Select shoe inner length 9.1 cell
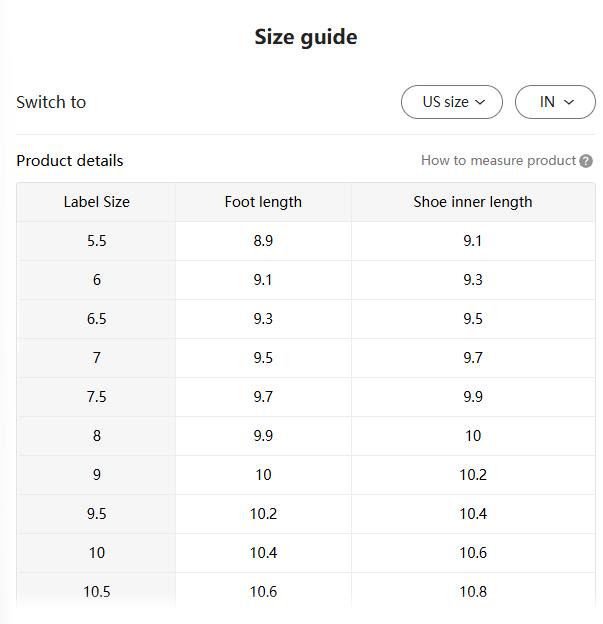Image resolution: width=603 pixels, height=624 pixels. [472, 241]
